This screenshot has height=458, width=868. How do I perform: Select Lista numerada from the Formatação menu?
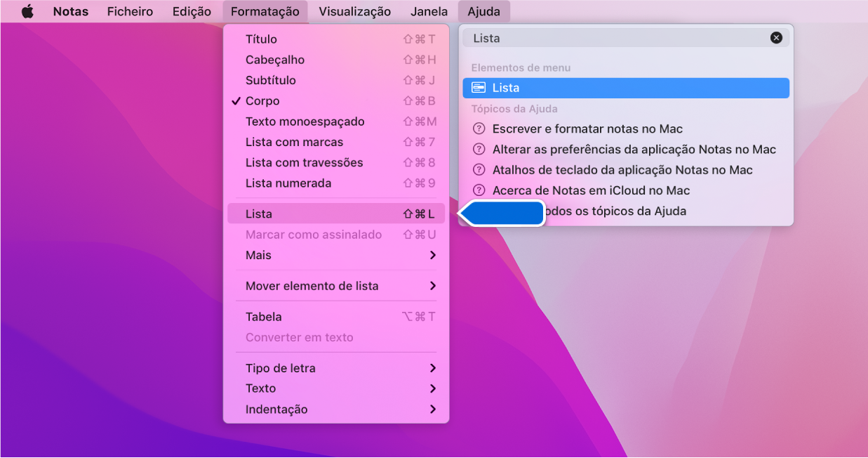[288, 183]
